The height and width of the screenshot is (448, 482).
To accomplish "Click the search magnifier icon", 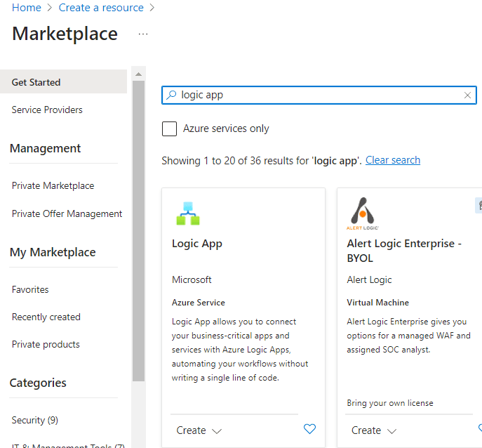I will click(171, 95).
